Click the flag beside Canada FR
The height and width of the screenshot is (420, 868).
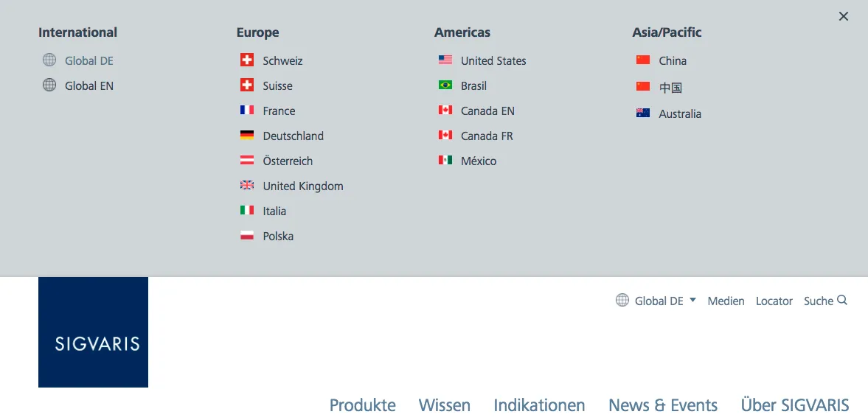pyautogui.click(x=445, y=135)
